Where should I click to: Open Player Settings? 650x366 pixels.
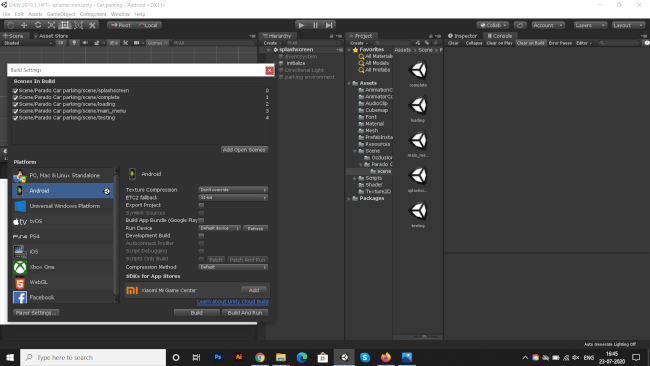pyautogui.click(x=36, y=313)
